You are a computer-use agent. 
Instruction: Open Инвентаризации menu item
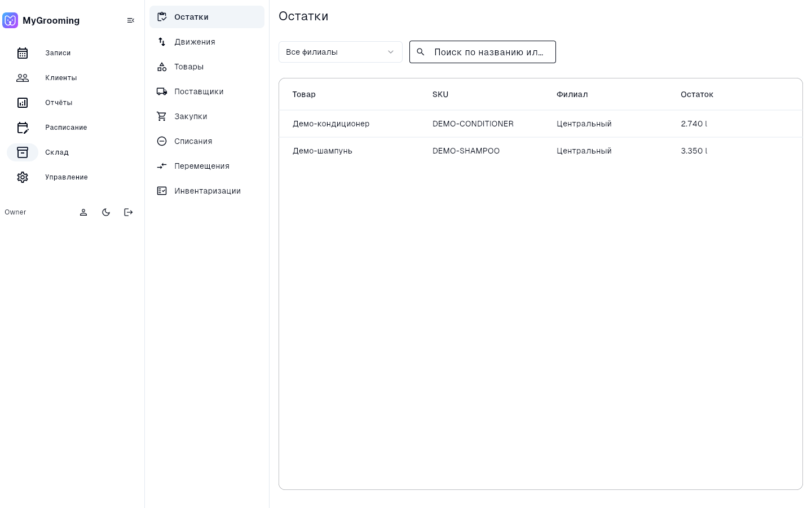click(x=207, y=191)
